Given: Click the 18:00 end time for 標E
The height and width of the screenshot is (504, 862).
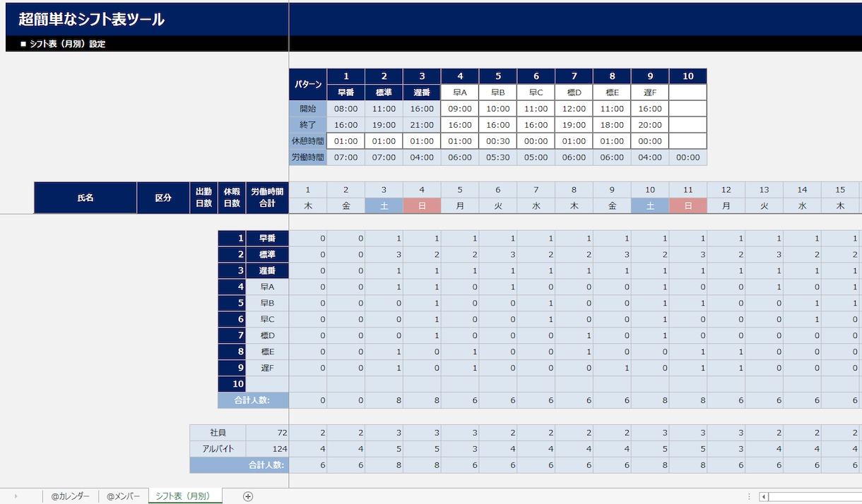Looking at the screenshot, I should 612,125.
